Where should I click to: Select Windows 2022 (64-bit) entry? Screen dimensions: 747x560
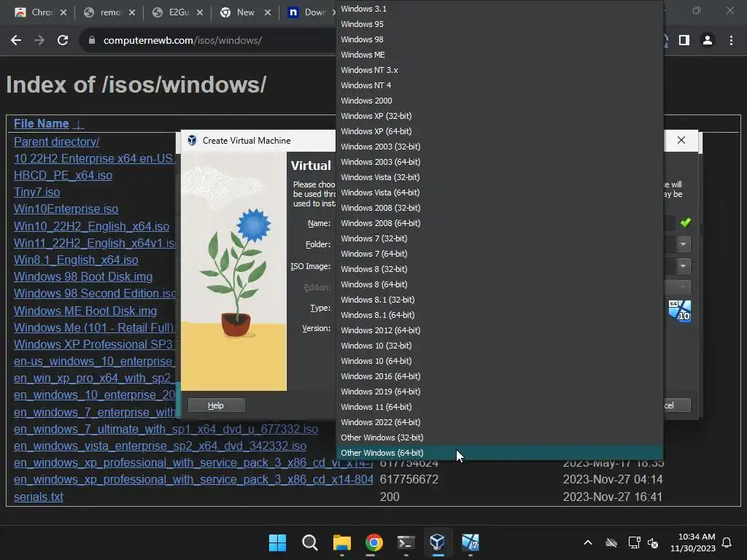[499, 422]
